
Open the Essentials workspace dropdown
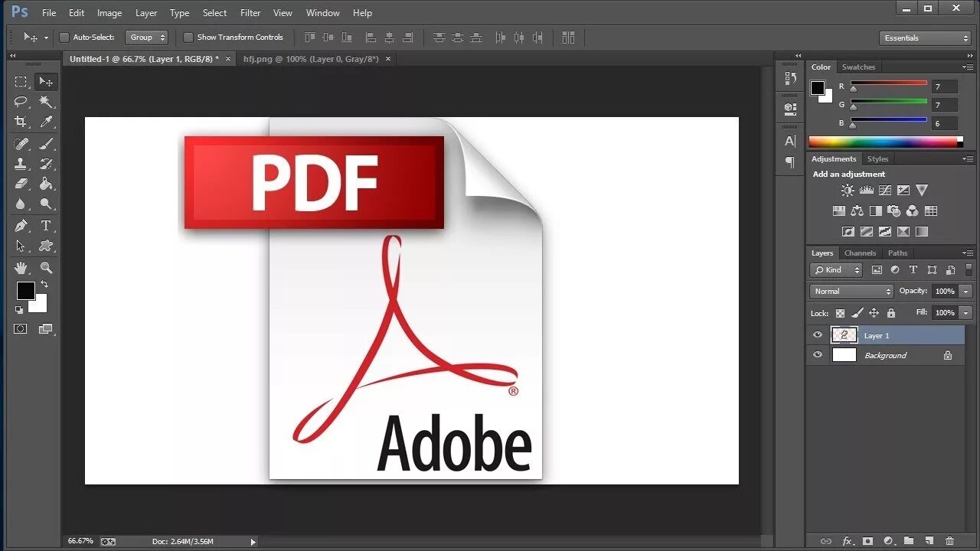tap(925, 38)
